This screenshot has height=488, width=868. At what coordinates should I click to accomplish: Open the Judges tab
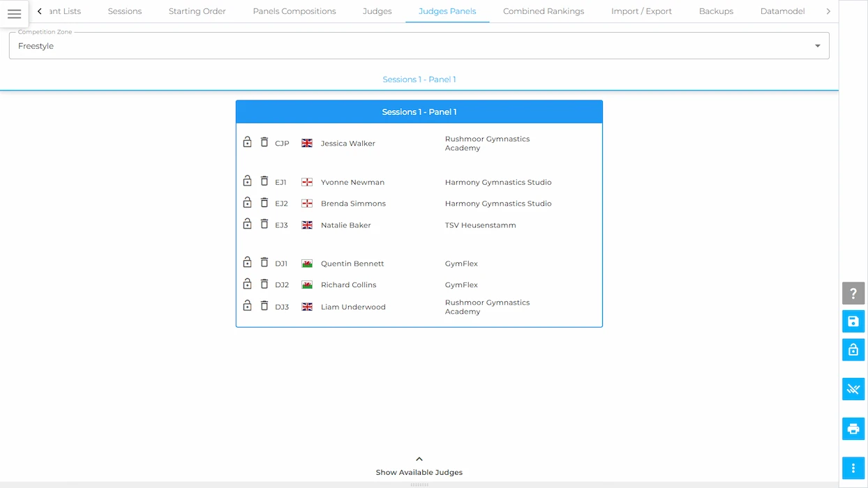(377, 11)
